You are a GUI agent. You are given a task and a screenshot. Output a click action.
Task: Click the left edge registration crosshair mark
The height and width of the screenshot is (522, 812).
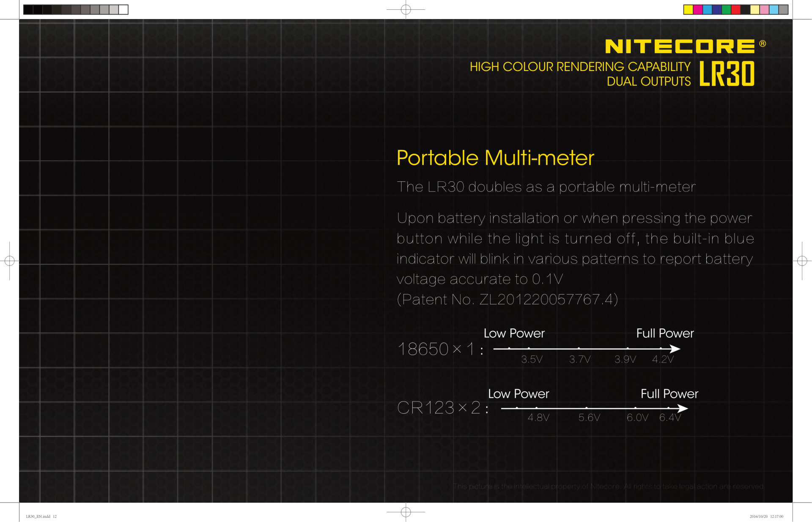coord(10,261)
